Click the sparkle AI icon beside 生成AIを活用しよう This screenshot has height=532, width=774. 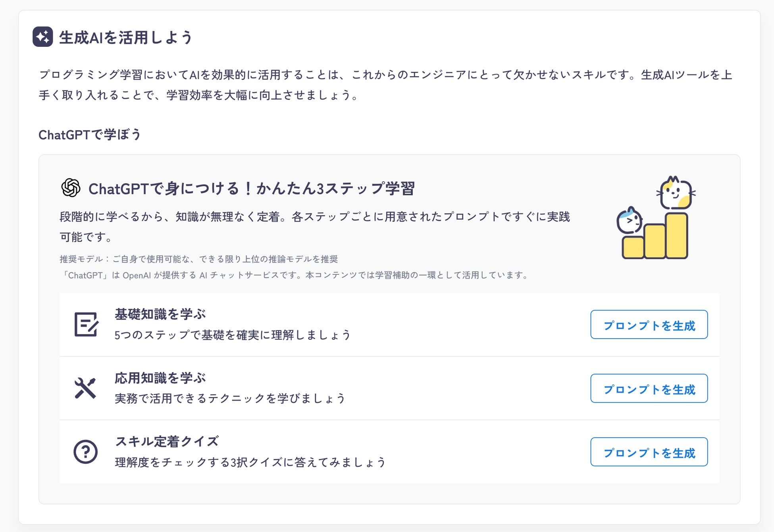coord(43,37)
